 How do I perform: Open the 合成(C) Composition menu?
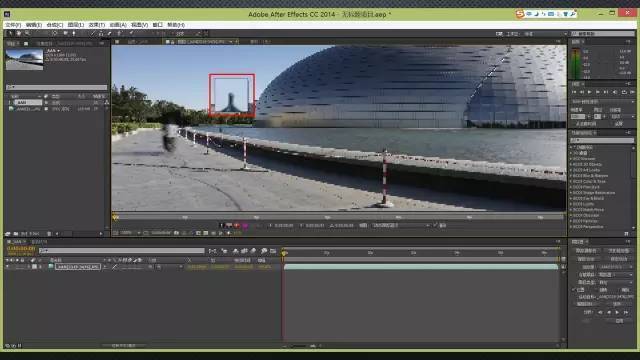point(54,25)
